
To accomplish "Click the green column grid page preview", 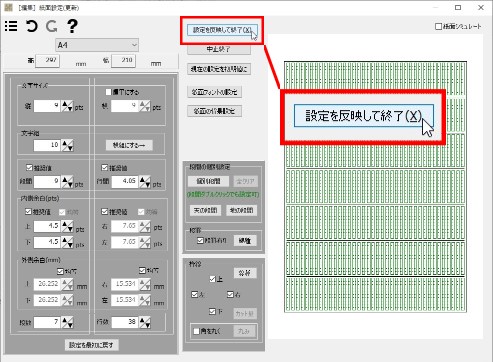I will pyautogui.click(x=375, y=187).
